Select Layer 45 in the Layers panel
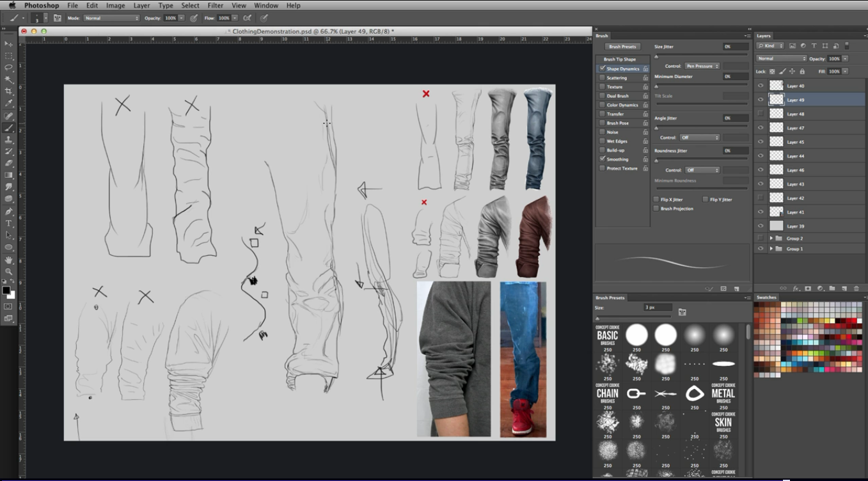The image size is (868, 481). pyautogui.click(x=796, y=142)
